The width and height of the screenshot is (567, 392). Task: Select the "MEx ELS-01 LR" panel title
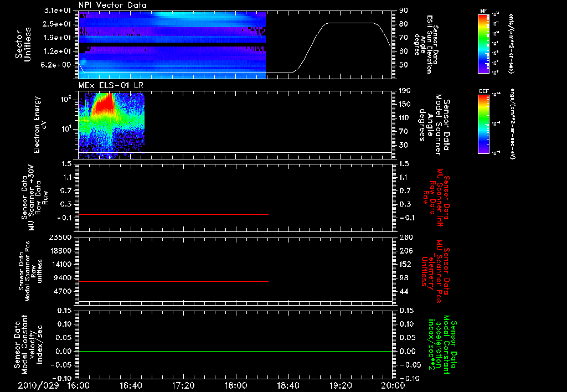coord(110,85)
